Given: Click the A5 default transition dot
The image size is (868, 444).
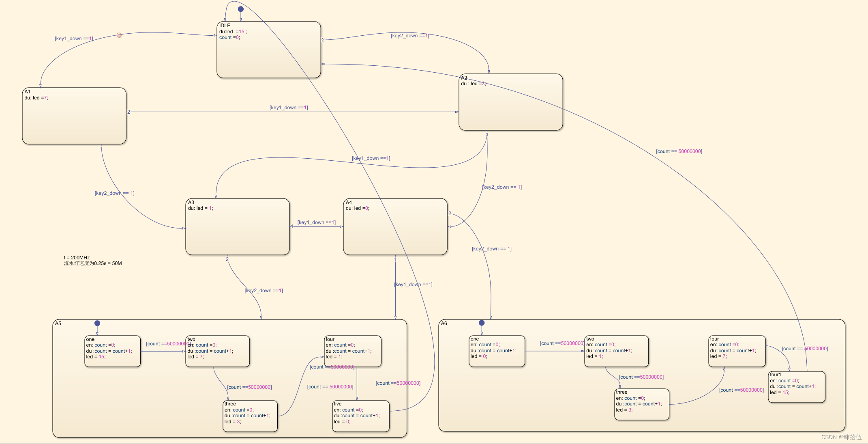Looking at the screenshot, I should (x=97, y=323).
